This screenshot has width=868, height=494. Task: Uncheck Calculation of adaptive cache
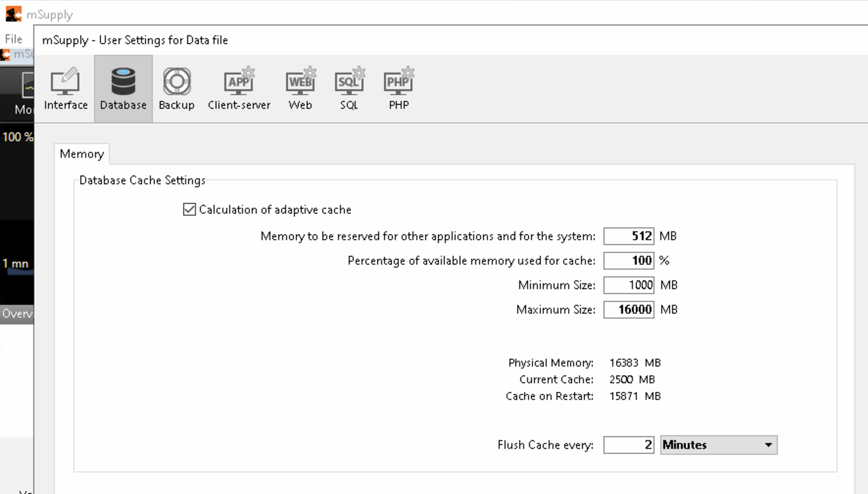[190, 210]
